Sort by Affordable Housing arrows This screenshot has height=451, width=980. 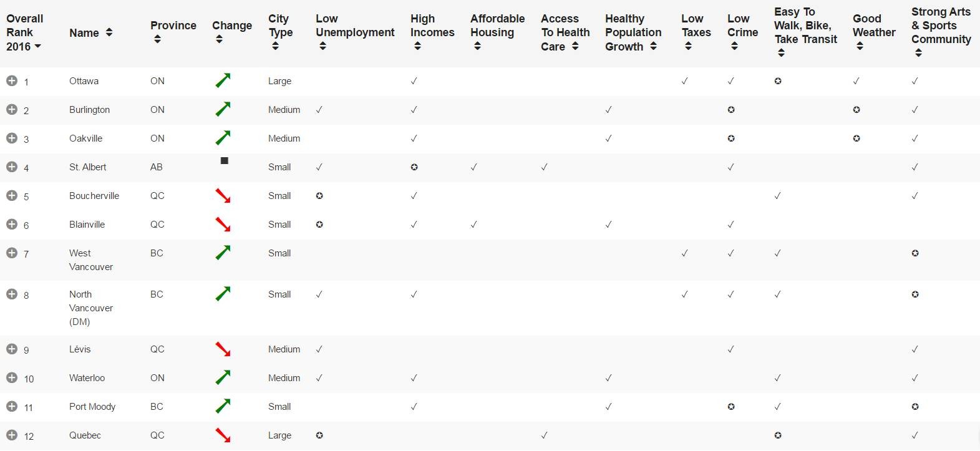477,46
